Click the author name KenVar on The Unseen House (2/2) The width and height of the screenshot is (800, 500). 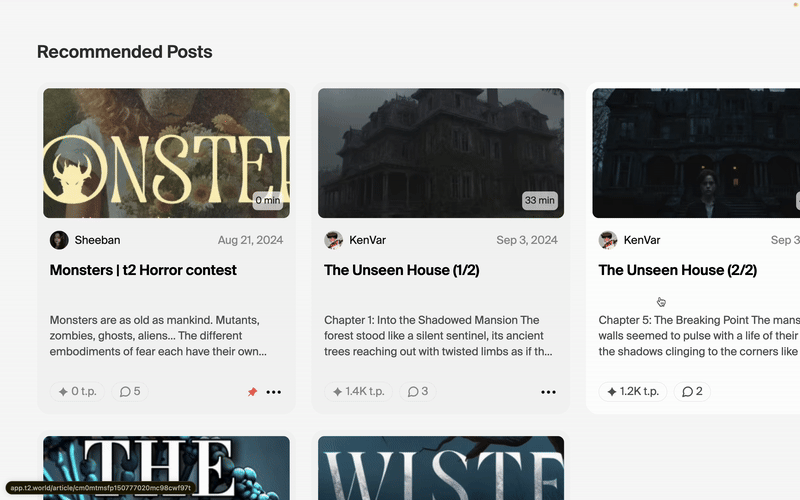click(x=642, y=240)
